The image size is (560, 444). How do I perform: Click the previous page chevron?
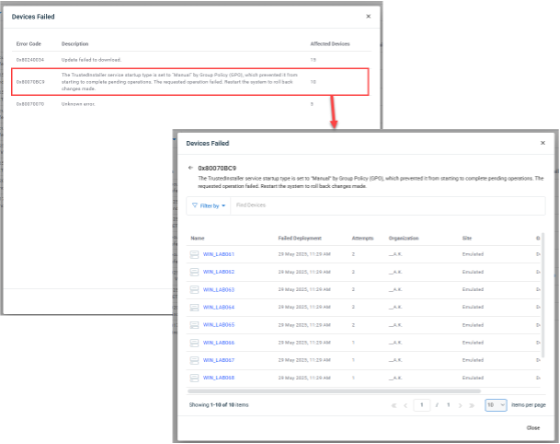coord(406,405)
